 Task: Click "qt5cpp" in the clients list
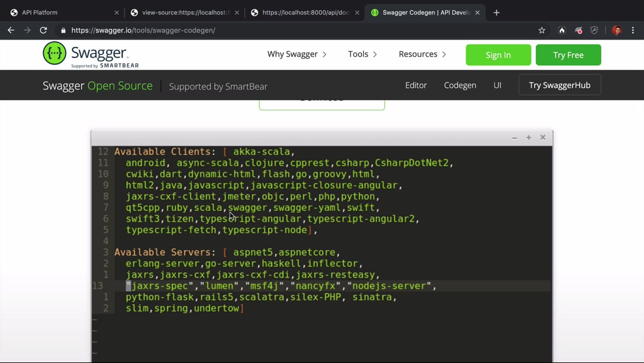coord(142,208)
